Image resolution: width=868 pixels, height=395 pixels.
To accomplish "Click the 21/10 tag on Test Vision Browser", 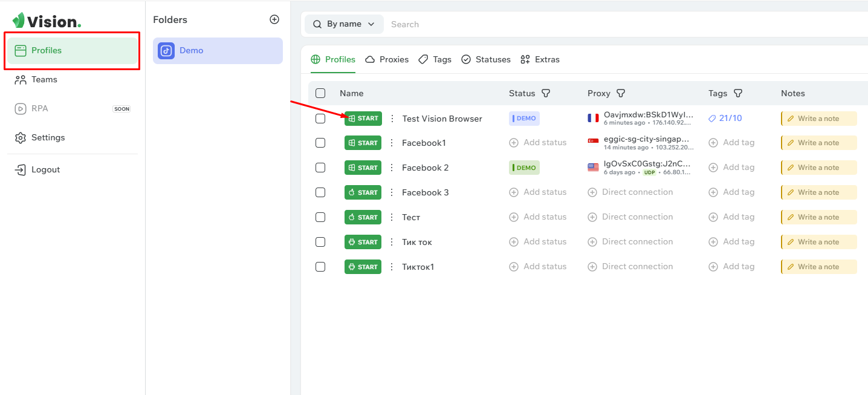I will coord(725,119).
